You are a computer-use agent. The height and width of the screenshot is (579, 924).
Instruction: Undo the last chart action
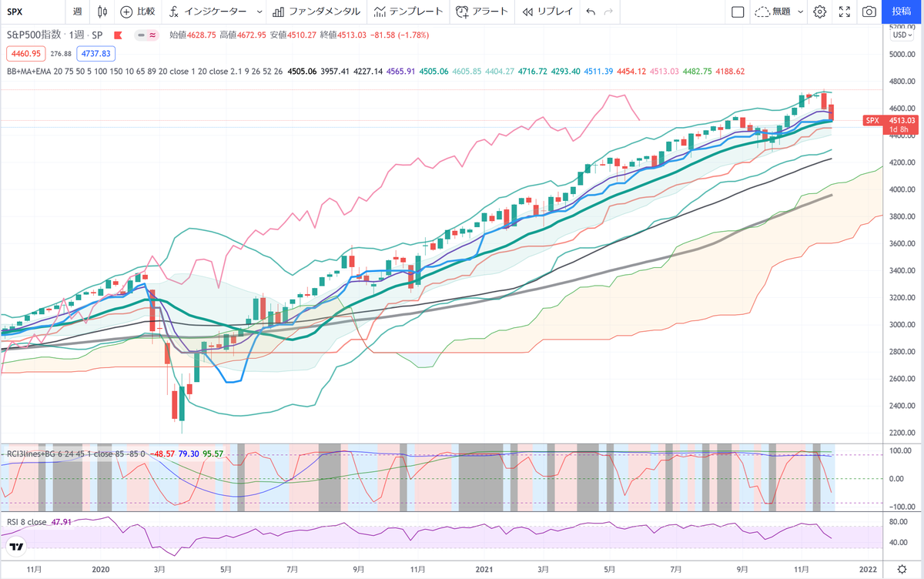[x=591, y=12]
